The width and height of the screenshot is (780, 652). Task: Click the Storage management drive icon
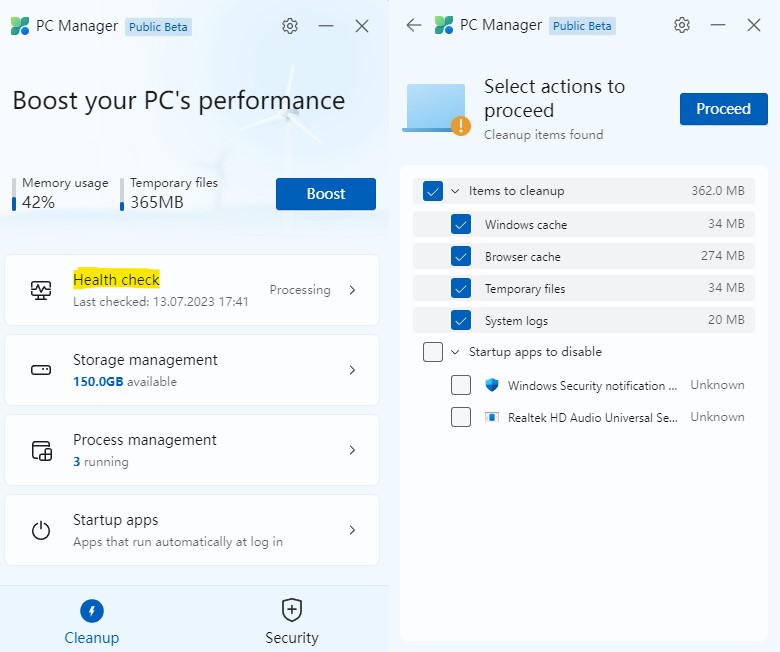pos(41,370)
